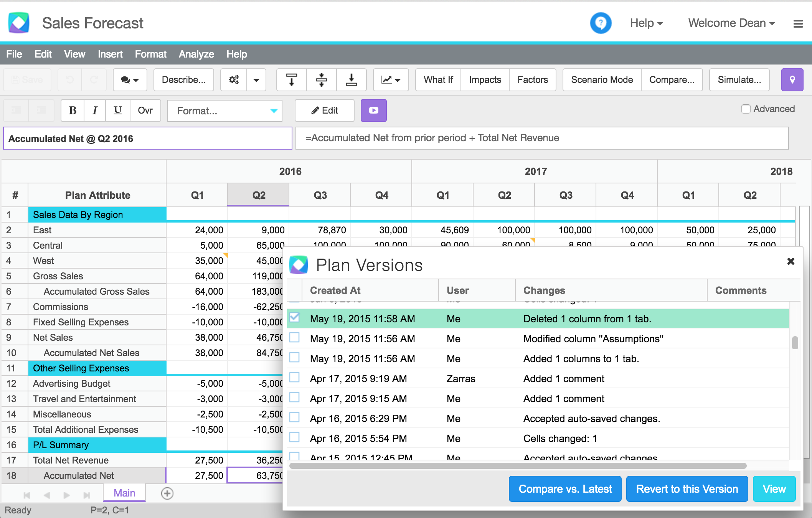The width and height of the screenshot is (812, 518).
Task: Add a new sheet tab with plus icon
Action: (x=167, y=493)
